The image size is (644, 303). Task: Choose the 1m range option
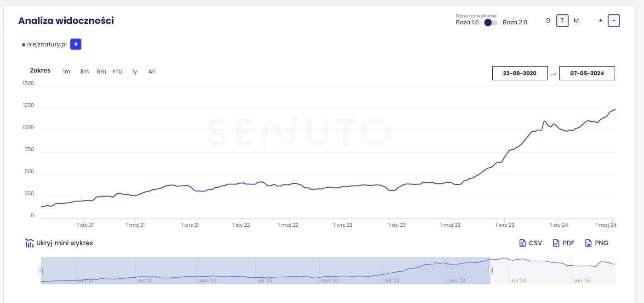[x=67, y=71]
